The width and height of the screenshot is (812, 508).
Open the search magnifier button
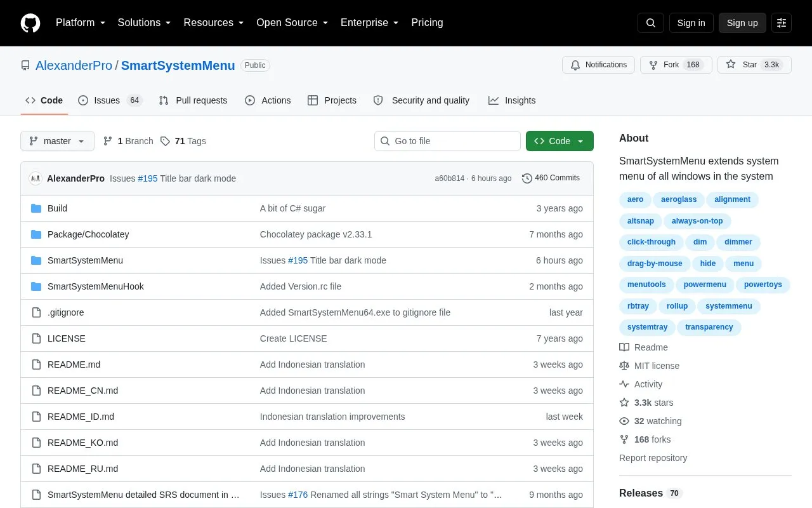click(651, 23)
